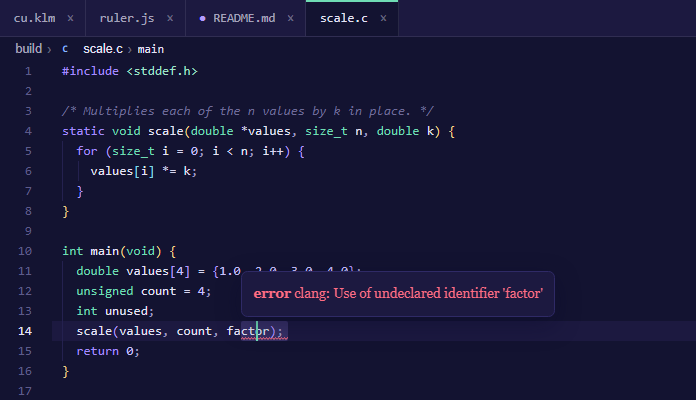Click the C file icon in breadcrumb

tap(65, 49)
